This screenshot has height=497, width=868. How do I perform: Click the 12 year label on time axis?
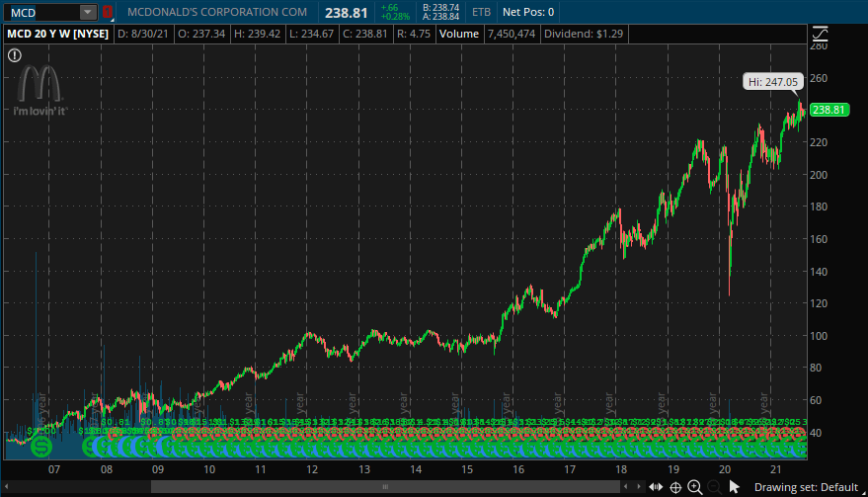point(312,469)
